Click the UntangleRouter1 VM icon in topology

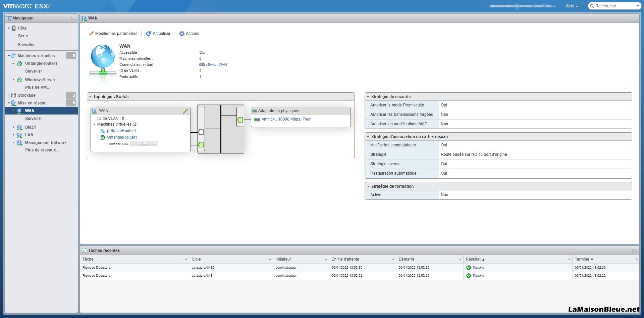pos(103,138)
